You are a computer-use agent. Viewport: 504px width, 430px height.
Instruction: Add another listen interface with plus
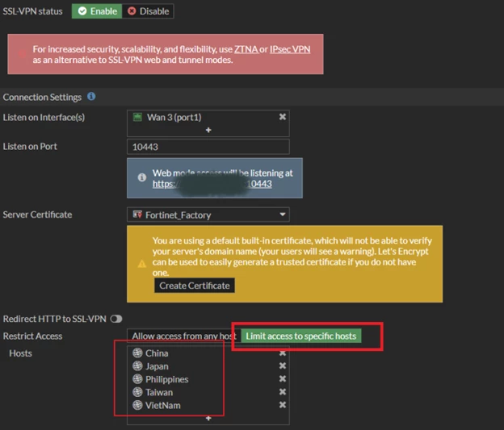pos(208,130)
